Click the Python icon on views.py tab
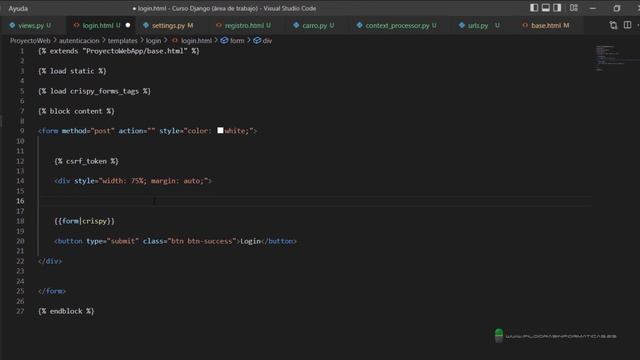The image size is (640, 360). click(x=12, y=25)
